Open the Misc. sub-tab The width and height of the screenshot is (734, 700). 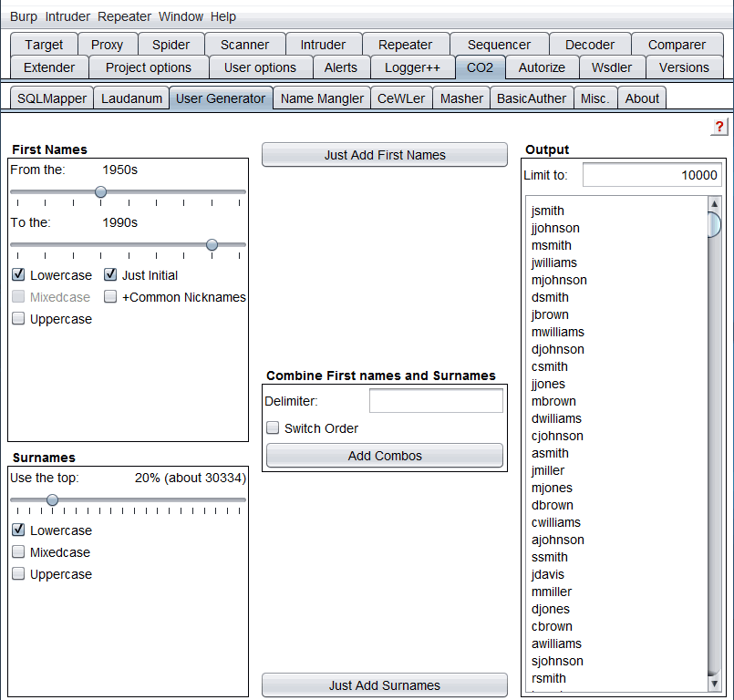coord(595,98)
